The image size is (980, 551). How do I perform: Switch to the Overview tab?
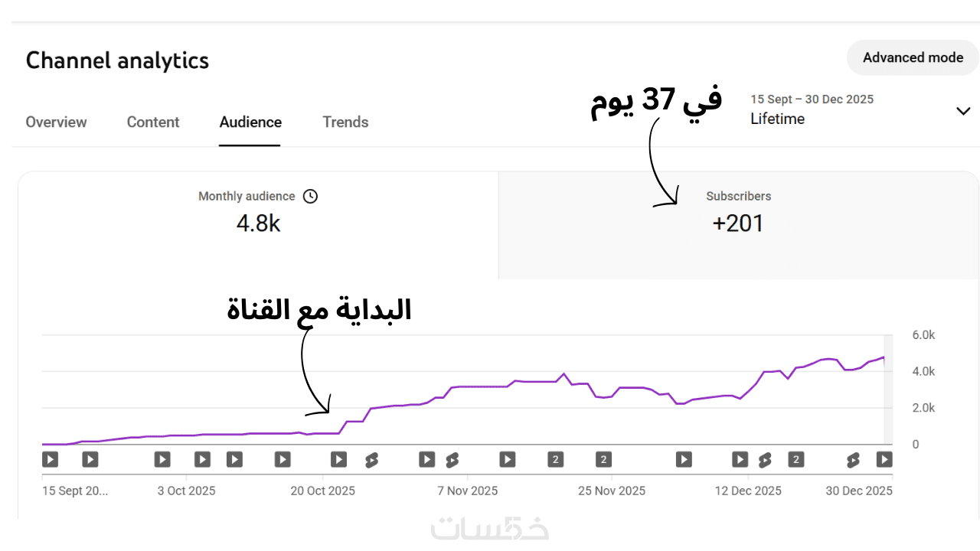56,122
